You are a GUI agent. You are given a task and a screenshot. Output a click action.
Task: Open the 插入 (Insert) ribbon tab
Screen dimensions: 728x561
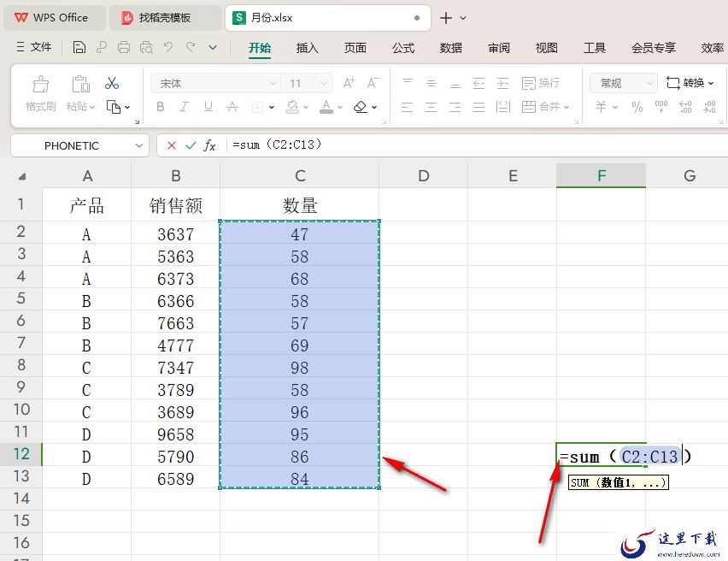pos(308,48)
